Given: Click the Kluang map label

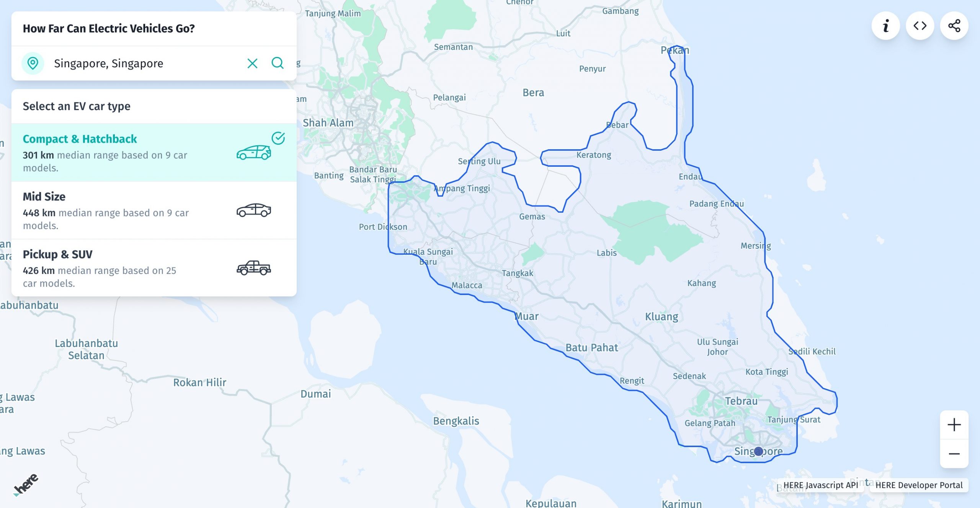Looking at the screenshot, I should [x=661, y=317].
